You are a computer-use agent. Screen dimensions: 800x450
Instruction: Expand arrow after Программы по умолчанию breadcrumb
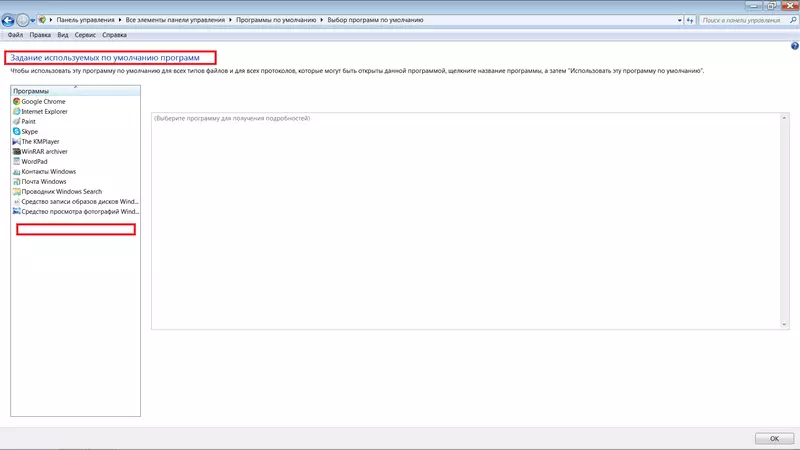[321, 20]
